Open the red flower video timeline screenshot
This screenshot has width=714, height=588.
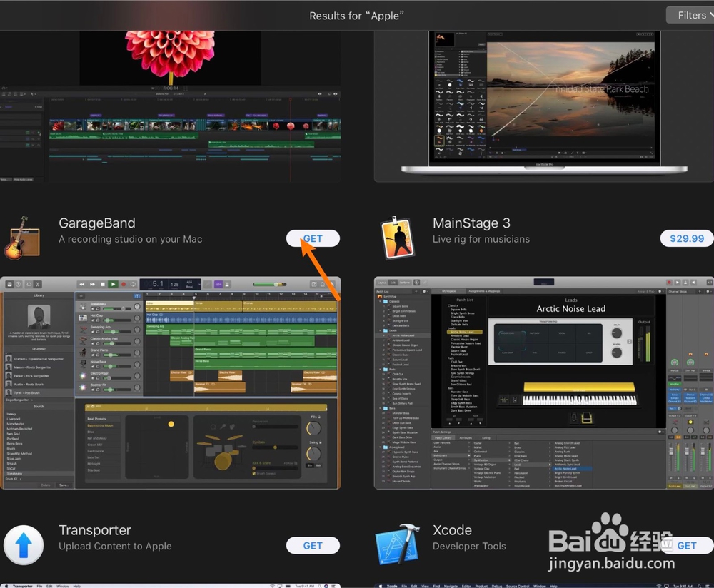(x=171, y=106)
